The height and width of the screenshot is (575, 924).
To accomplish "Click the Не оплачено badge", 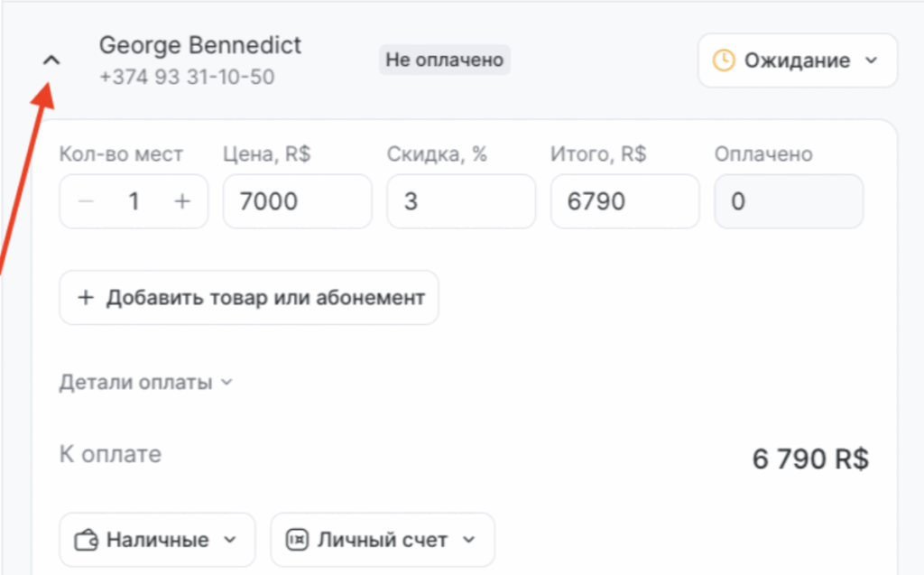I will click(444, 60).
